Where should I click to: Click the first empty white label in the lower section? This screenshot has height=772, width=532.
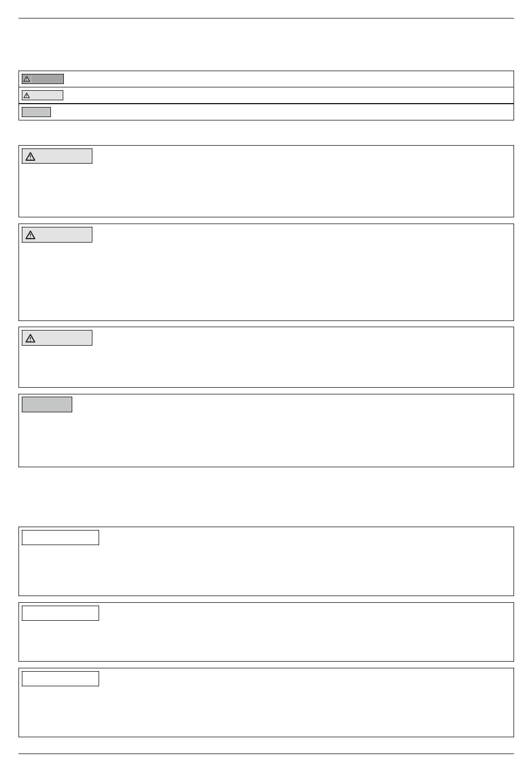click(60, 537)
